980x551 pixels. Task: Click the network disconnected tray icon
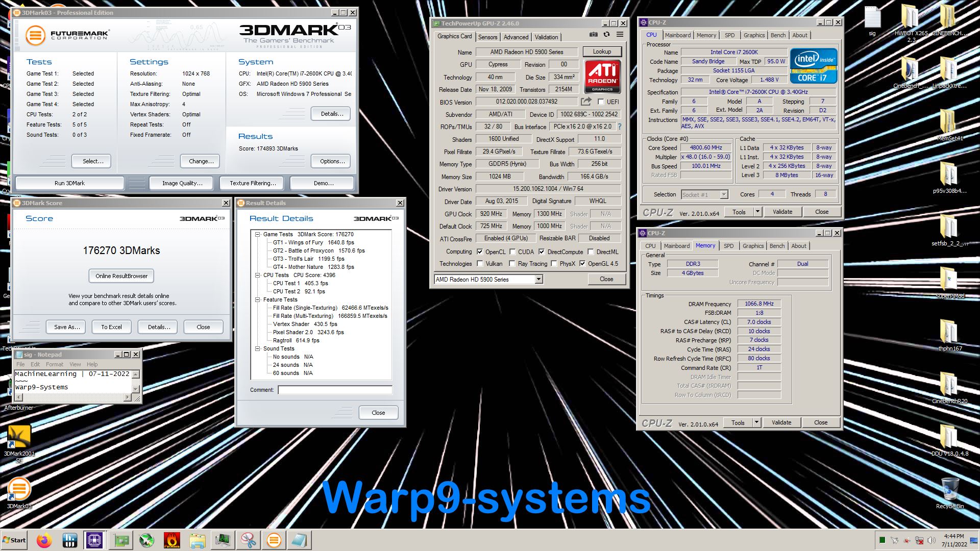[919, 540]
